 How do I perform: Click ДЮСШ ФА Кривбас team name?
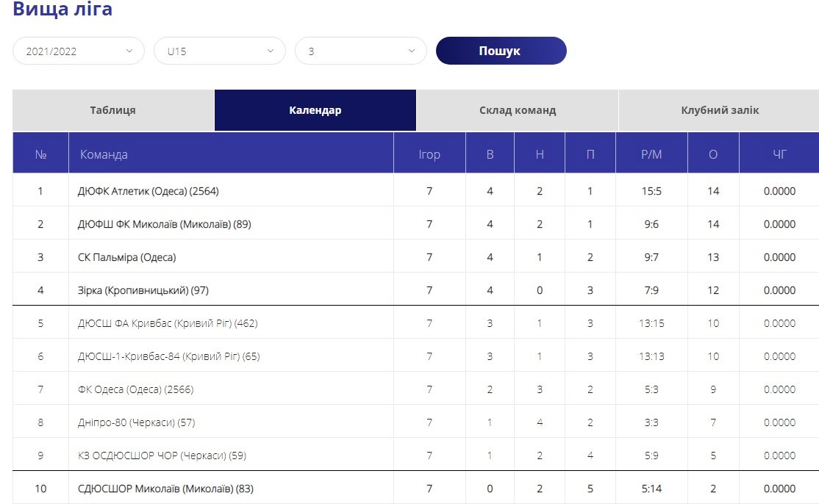coord(167,323)
